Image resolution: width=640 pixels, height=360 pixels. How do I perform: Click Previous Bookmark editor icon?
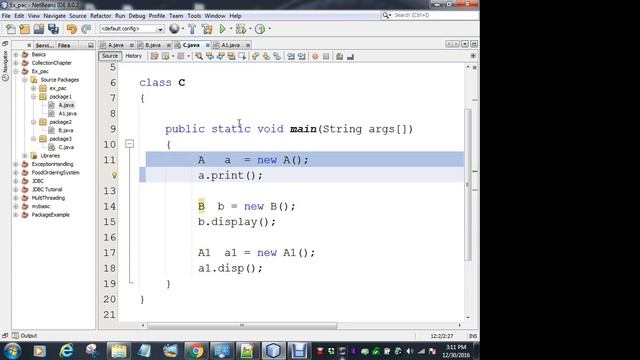256,56
